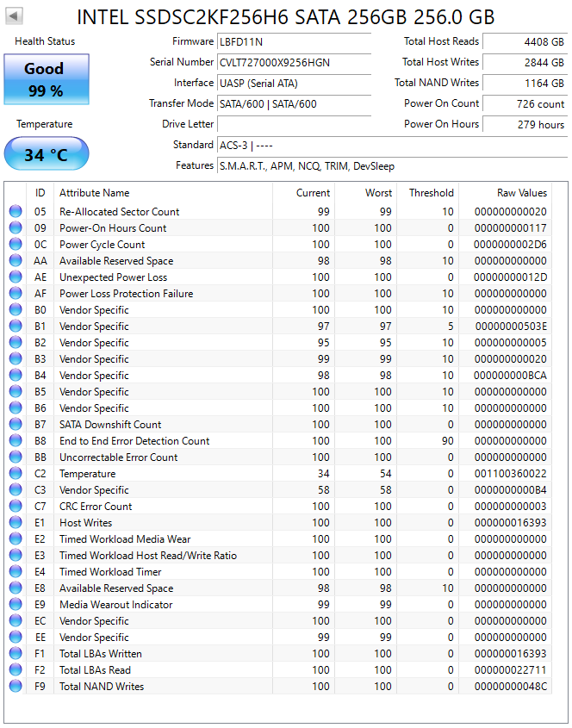572x728 pixels.
Task: Click status orb for B0 Vendor Specific
Action: [16, 309]
